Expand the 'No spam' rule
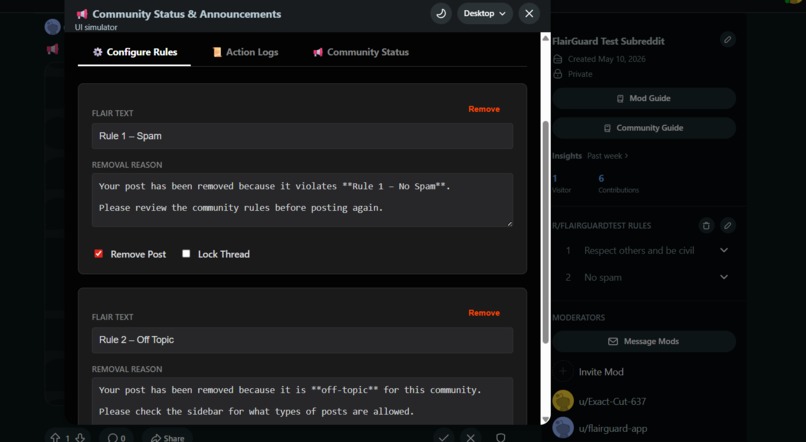 tap(724, 277)
